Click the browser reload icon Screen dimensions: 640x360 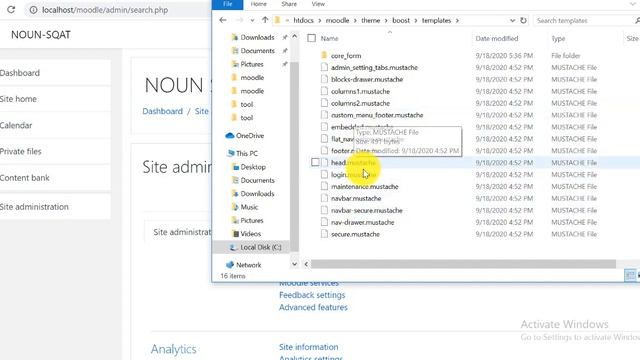tap(11, 9)
